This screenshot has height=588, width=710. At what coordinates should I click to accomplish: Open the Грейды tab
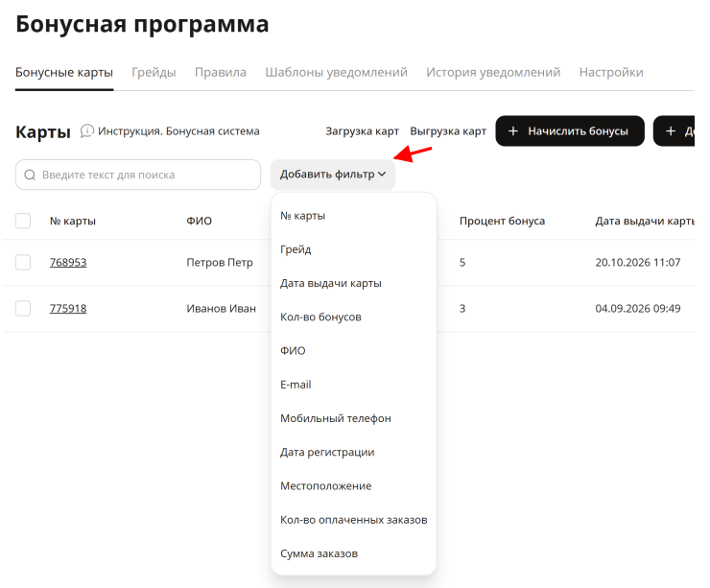pyautogui.click(x=154, y=73)
